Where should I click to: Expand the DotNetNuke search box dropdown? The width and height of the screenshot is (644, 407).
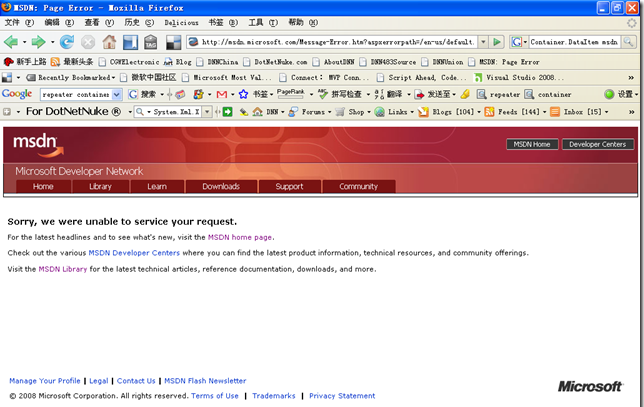coord(207,112)
